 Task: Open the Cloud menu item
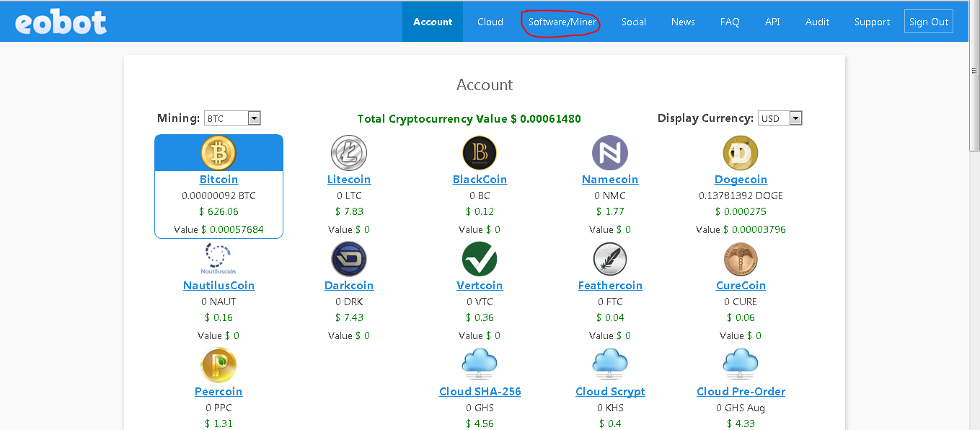coord(490,22)
